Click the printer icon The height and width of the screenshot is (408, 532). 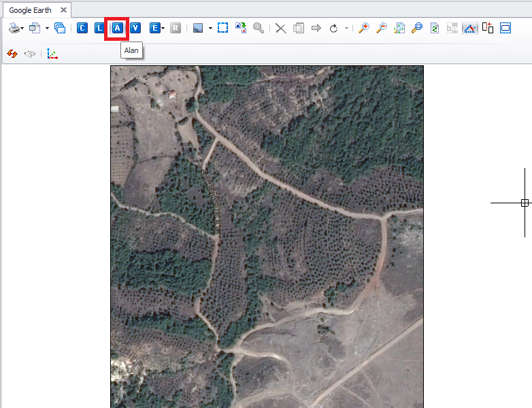pos(14,28)
